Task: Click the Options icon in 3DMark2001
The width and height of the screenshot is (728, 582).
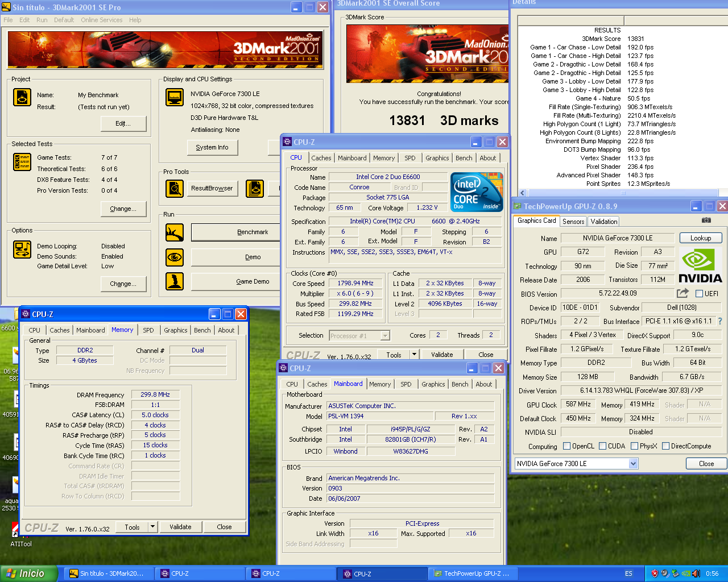Action: pos(22,250)
